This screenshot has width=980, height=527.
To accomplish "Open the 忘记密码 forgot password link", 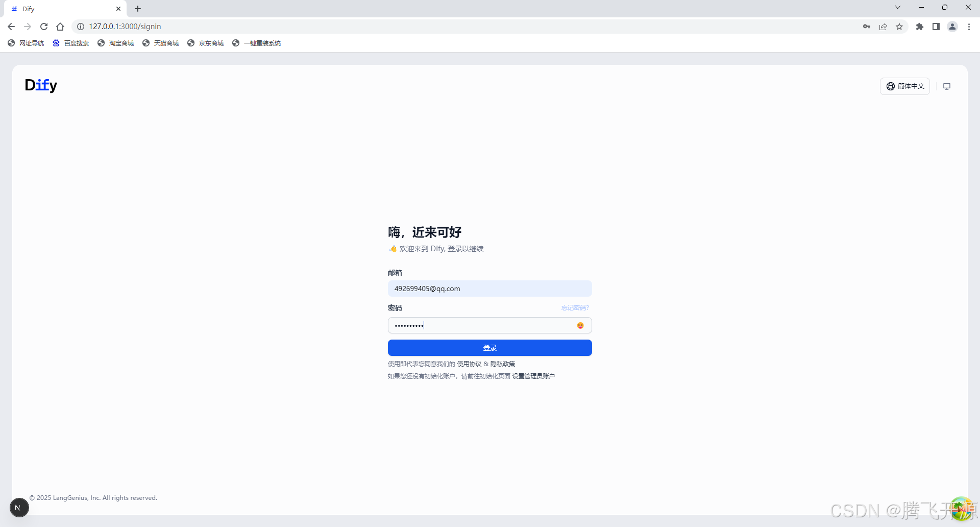I will 574,307.
